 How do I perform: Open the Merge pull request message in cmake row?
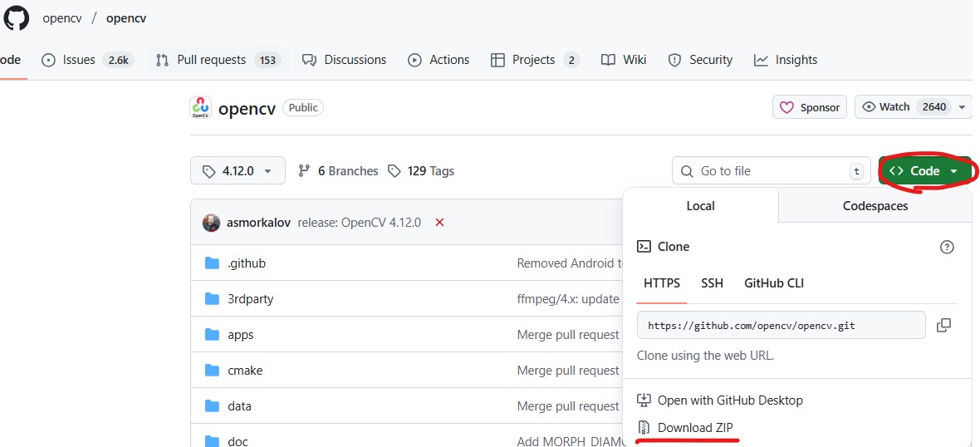click(568, 370)
